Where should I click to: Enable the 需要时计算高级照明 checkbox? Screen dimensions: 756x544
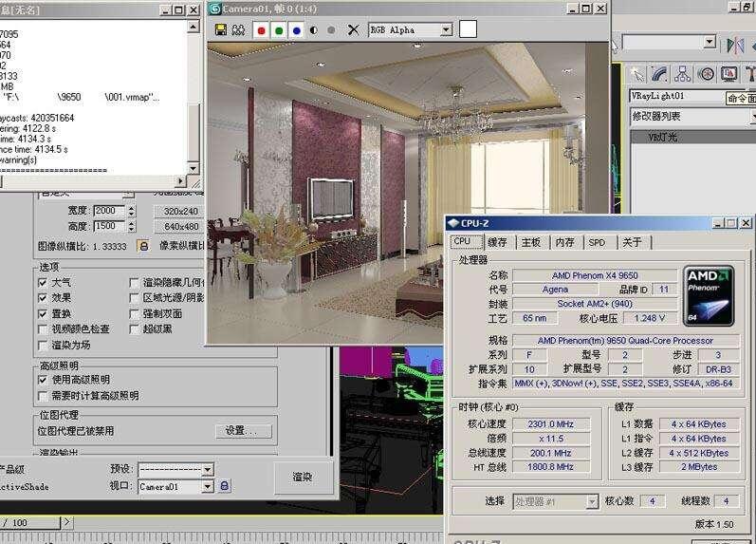[x=43, y=396]
